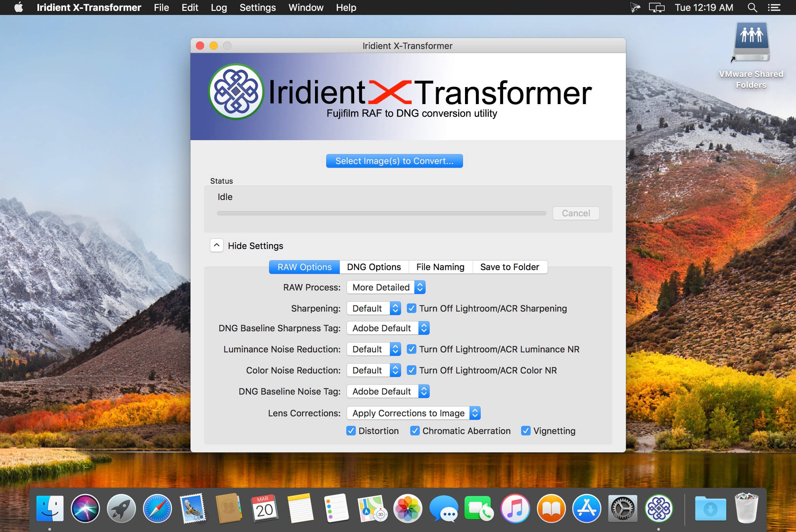Image resolution: width=796 pixels, height=532 pixels.
Task: Open Luminance Noise Reduction dropdown
Action: point(374,349)
